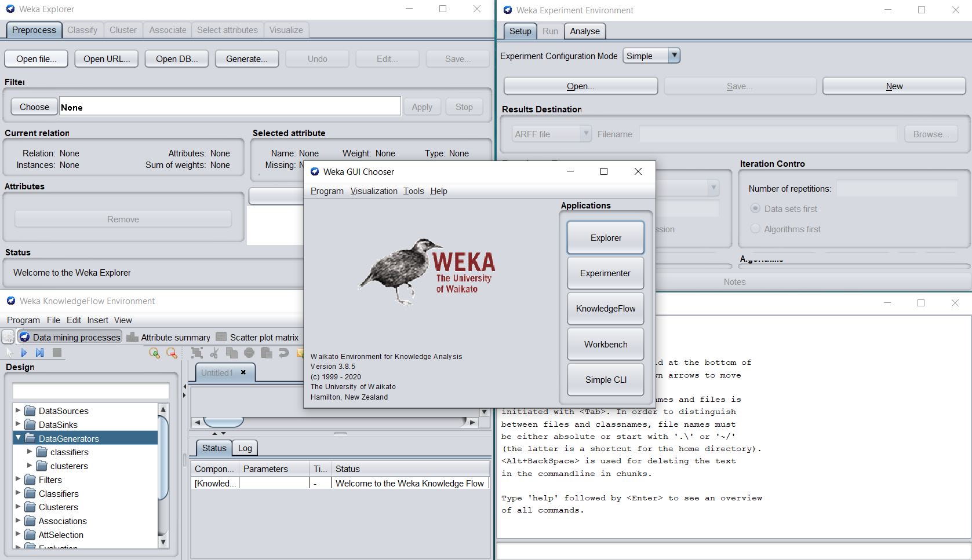The image size is (972, 560).
Task: Click the Open file... button
Action: pos(36,58)
